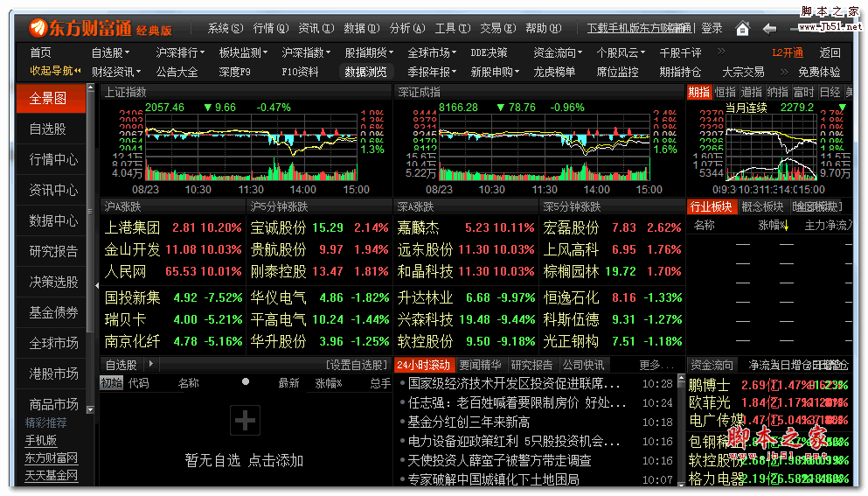Select stock row 宏磊股份
Screen dimensions: 868x496
[612, 227]
